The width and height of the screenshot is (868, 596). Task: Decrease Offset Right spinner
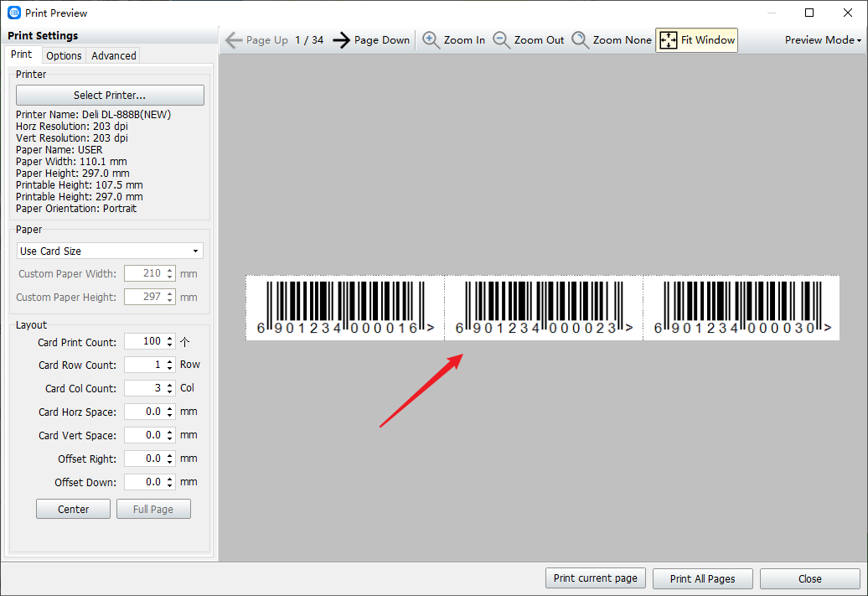(x=170, y=463)
